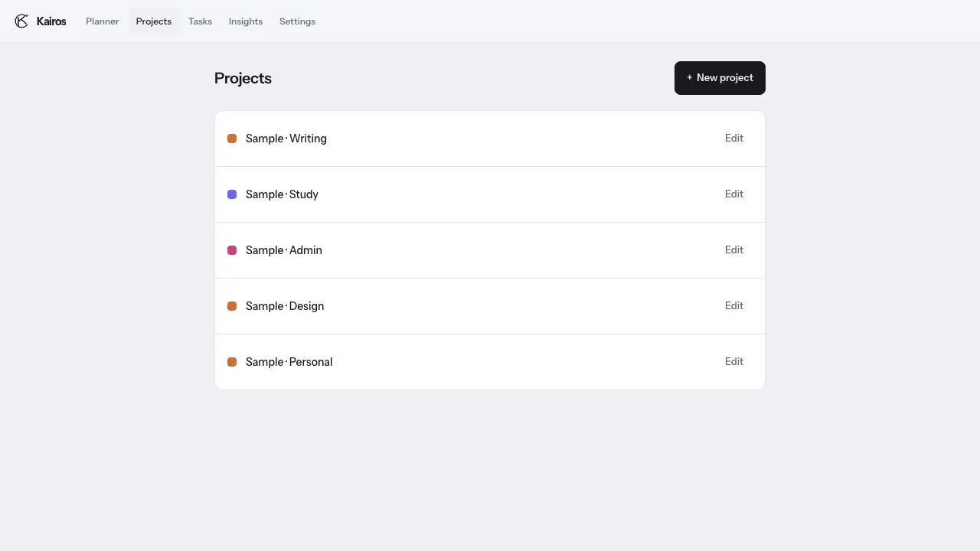The width and height of the screenshot is (980, 551).
Task: Edit the Sample · Writing project
Action: pos(734,139)
